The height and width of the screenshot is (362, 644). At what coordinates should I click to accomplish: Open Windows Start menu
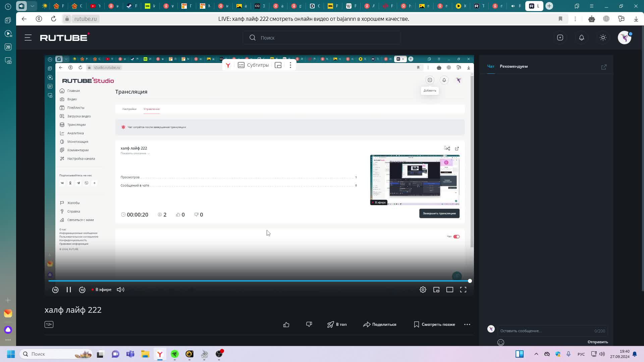11,354
